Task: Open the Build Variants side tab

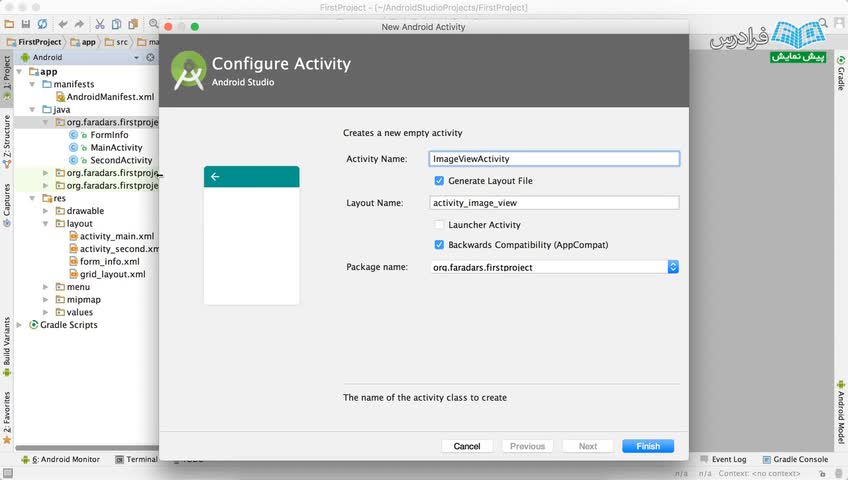Action: coord(6,347)
